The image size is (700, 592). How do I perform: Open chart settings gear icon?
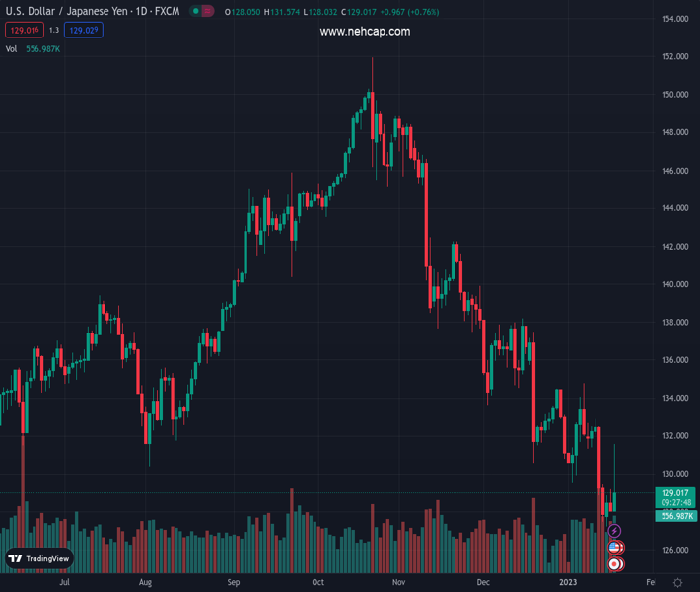678,583
